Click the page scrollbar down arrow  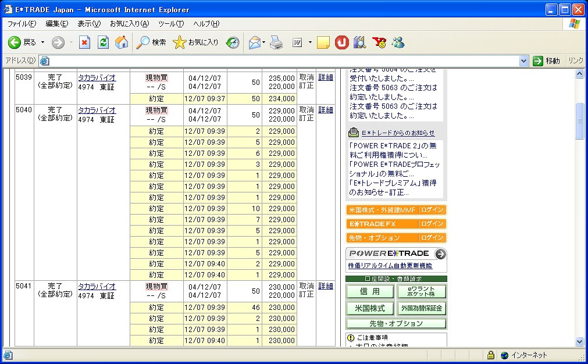point(579,341)
